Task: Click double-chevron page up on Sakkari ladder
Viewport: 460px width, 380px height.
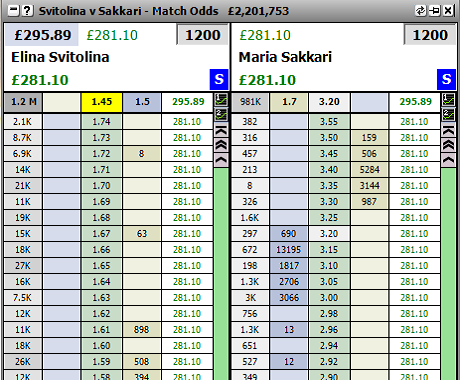Action: [x=449, y=145]
